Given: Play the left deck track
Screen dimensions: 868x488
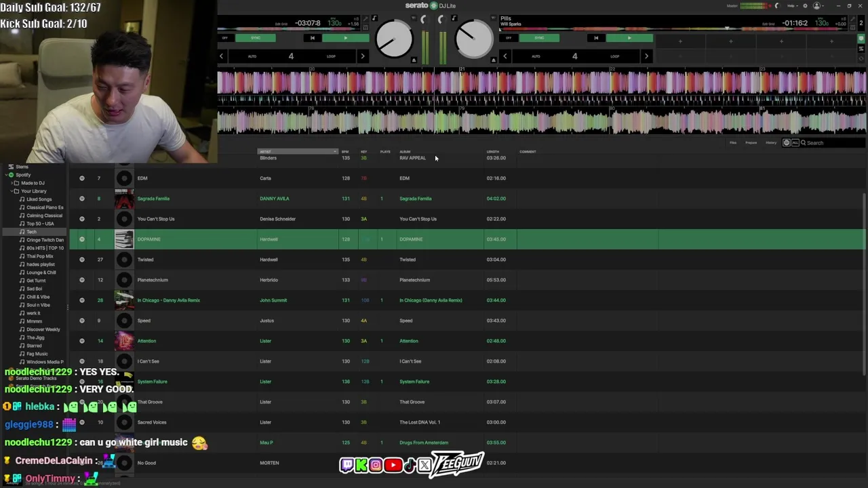Looking at the screenshot, I should click(345, 38).
